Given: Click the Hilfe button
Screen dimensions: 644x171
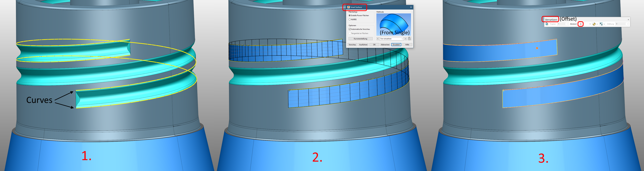Looking at the screenshot, I should coord(407,45).
